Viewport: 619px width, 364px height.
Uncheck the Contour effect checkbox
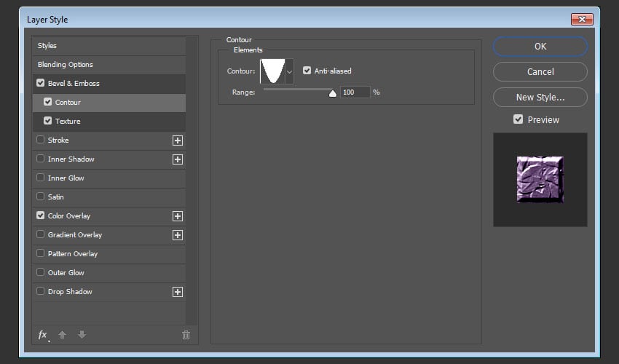48,102
